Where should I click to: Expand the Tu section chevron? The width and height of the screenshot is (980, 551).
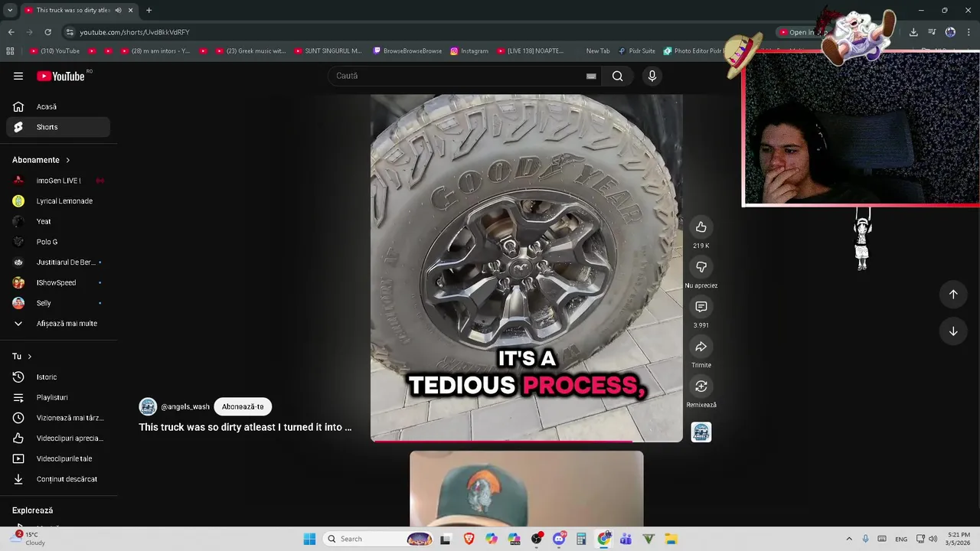pos(29,357)
